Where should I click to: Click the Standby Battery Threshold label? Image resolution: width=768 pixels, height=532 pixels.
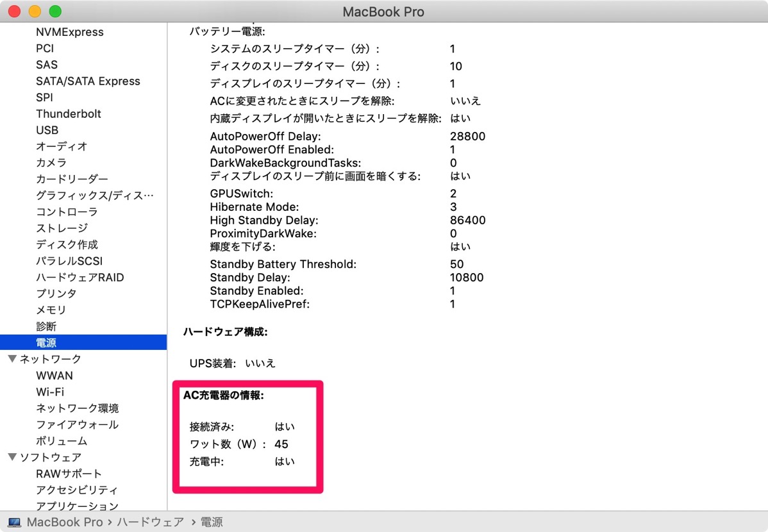283,264
